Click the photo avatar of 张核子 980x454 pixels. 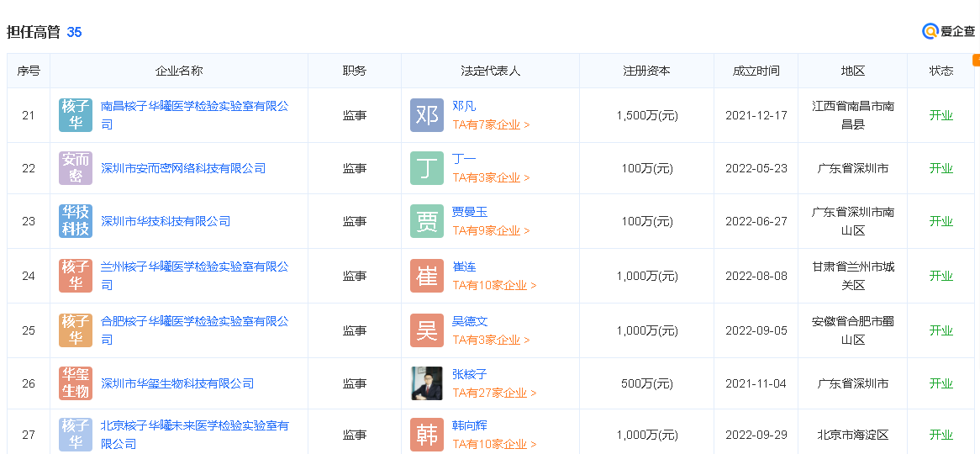pyautogui.click(x=427, y=383)
